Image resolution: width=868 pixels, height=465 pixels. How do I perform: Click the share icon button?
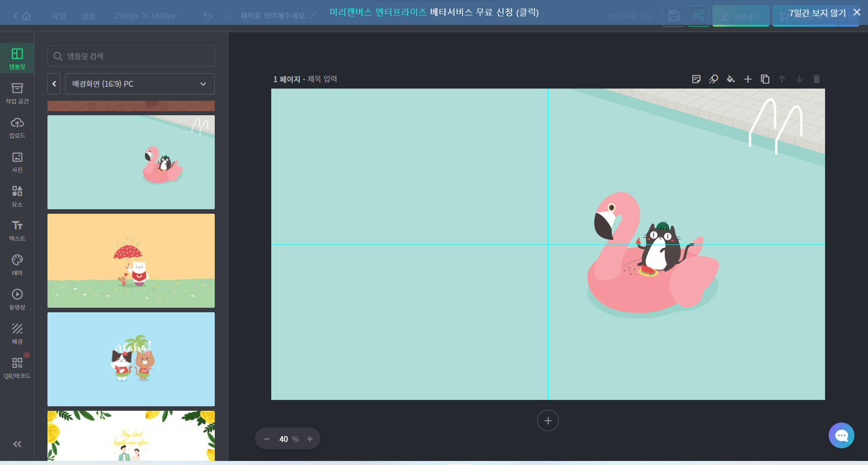click(698, 16)
